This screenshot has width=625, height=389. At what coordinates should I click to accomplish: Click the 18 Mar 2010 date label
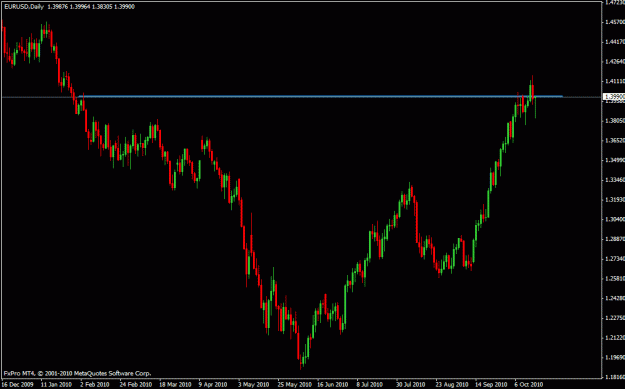pyautogui.click(x=175, y=385)
